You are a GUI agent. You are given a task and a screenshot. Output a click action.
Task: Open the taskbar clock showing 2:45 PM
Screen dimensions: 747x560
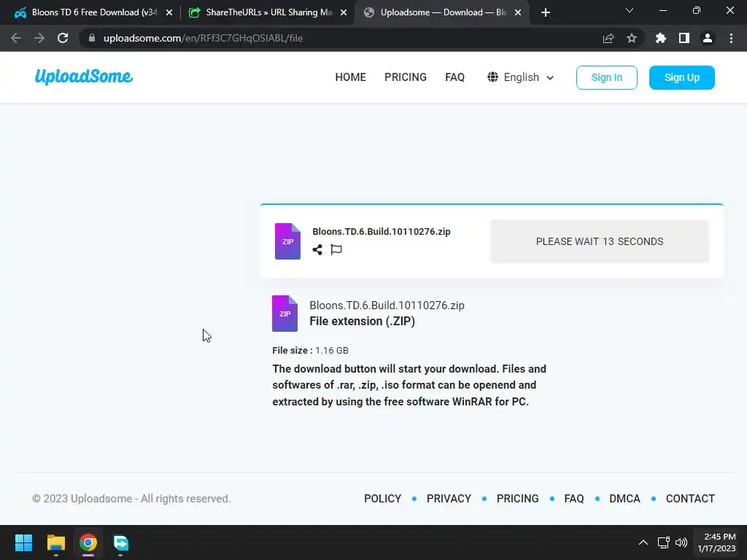tap(716, 542)
